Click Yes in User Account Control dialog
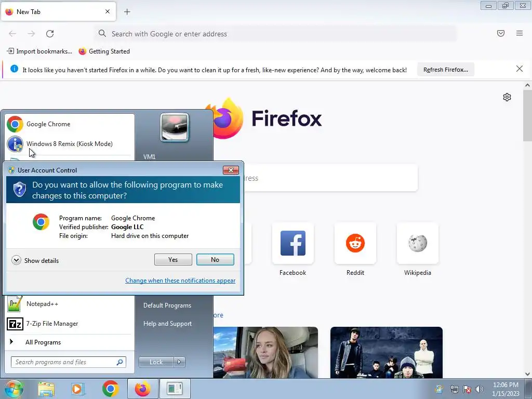 click(x=173, y=260)
